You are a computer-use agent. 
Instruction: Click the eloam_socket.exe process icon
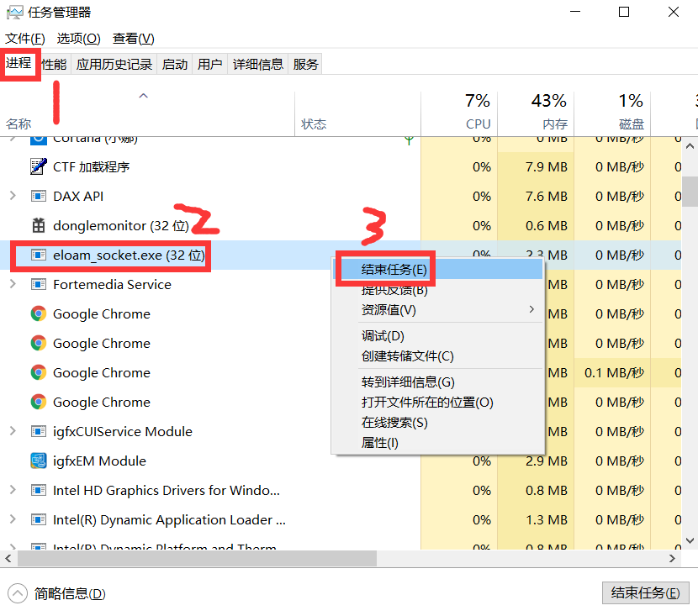pyautogui.click(x=38, y=255)
